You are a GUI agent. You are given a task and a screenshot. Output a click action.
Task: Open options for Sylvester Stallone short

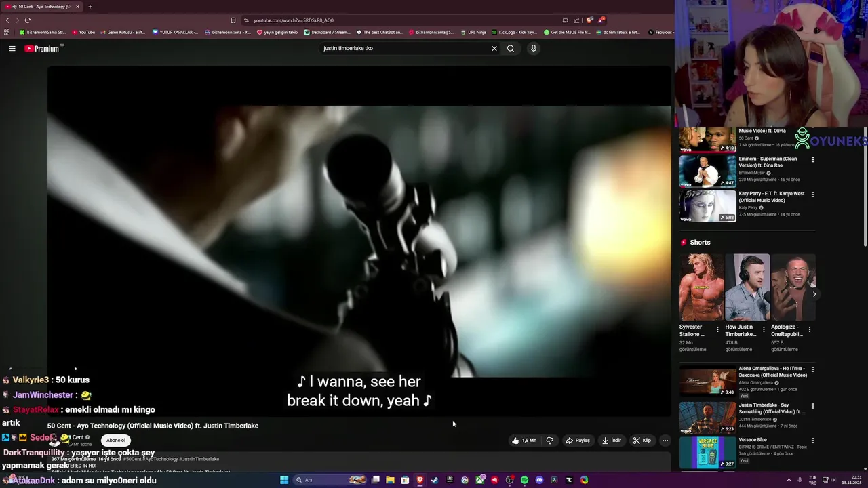pos(717,329)
